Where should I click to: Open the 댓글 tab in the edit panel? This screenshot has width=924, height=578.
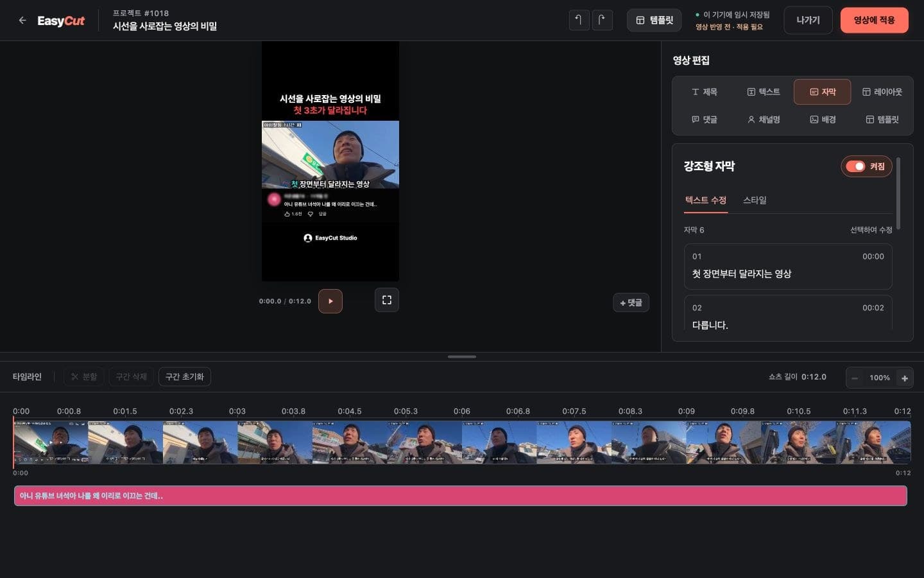[x=704, y=119]
